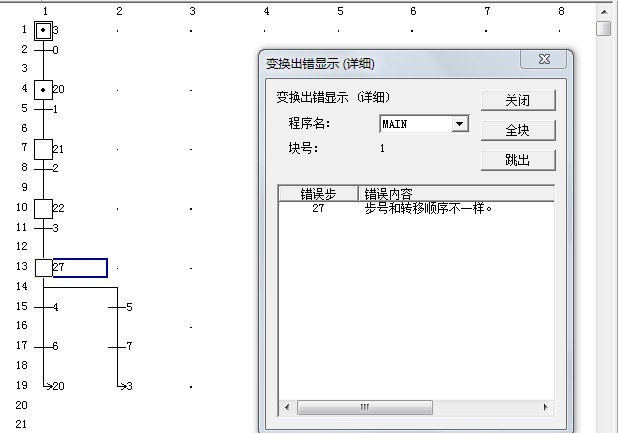Click the error list horizontal scrollbar thumb
The height and width of the screenshot is (433, 618).
click(x=365, y=407)
